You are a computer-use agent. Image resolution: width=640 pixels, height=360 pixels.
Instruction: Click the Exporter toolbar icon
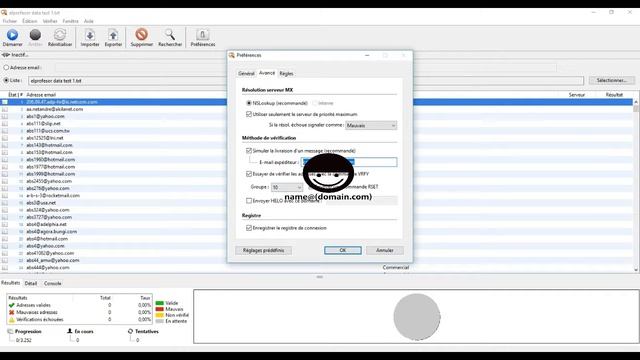point(113,34)
